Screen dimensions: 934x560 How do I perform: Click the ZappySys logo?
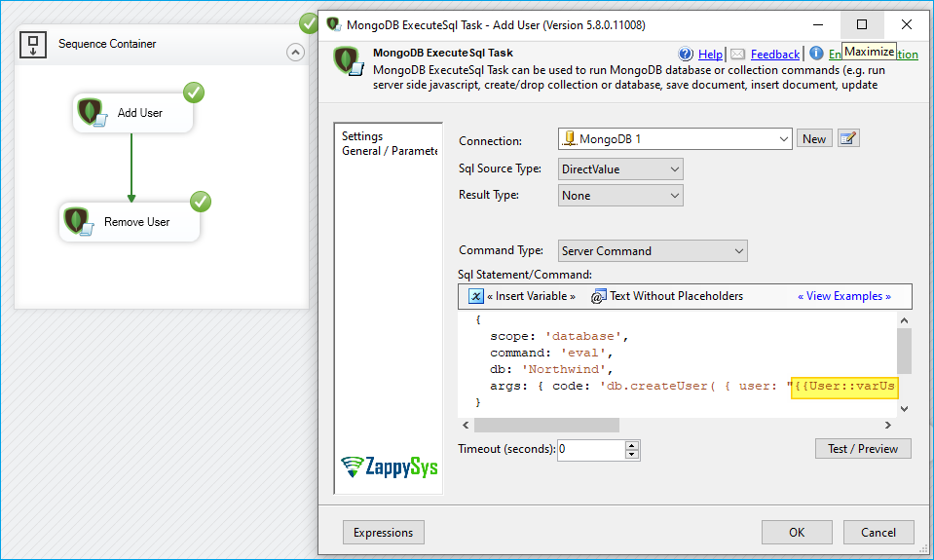(x=390, y=467)
